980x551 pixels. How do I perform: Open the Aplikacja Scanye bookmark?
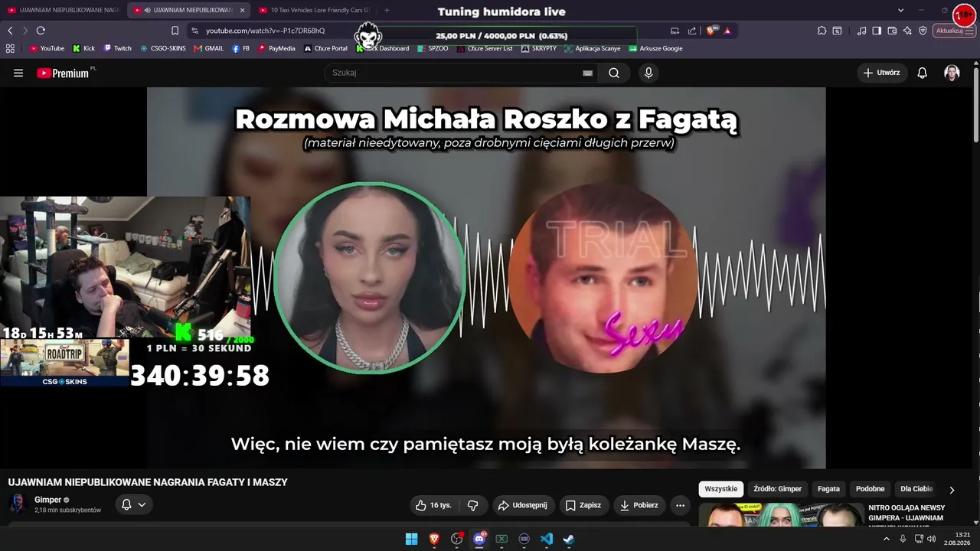[x=593, y=48]
